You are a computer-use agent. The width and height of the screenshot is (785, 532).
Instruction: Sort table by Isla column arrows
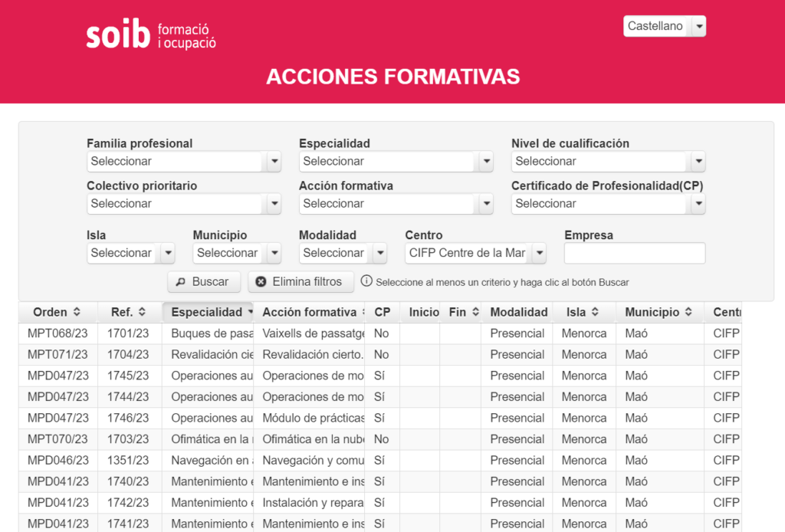coord(593,312)
